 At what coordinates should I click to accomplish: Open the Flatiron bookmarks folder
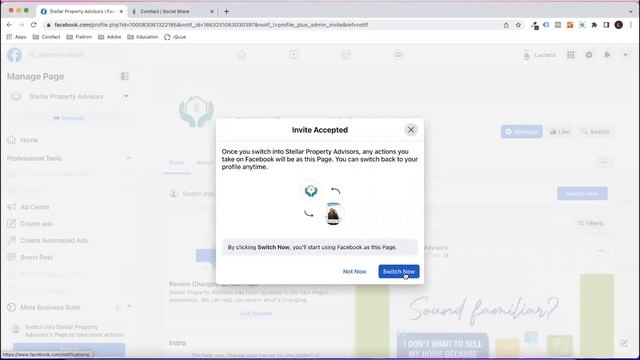[x=79, y=37]
